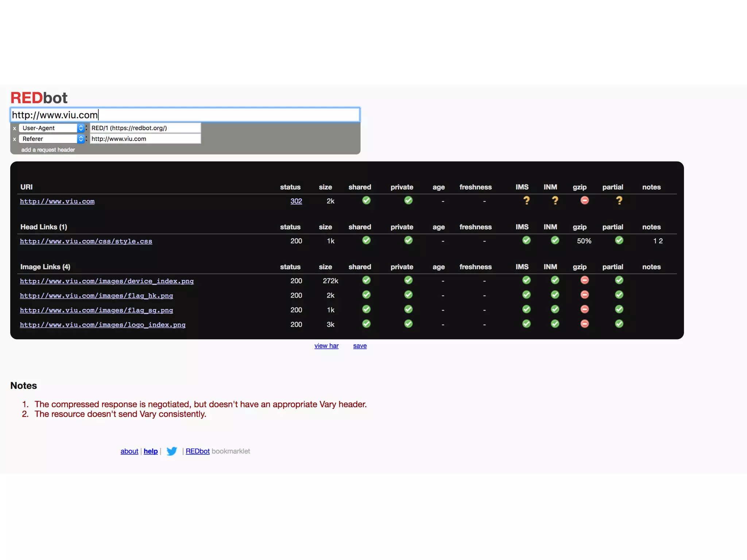Screen dimensions: 747x560
Task: Click the Twitter bird icon in footer
Action: [171, 451]
